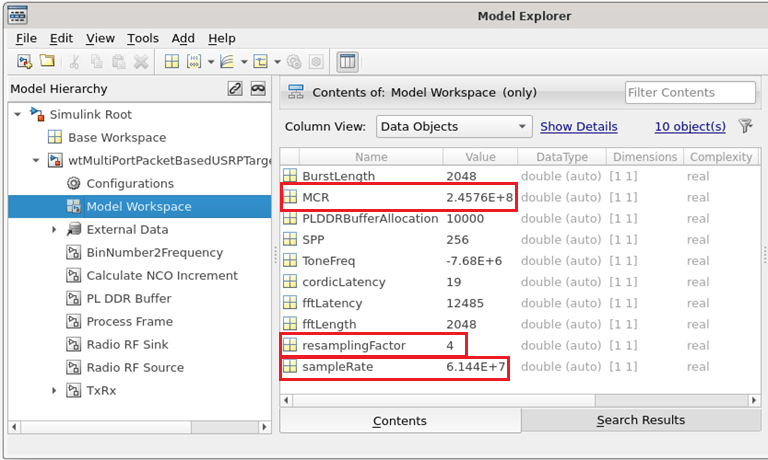Expand the External Data tree node

click(x=54, y=230)
